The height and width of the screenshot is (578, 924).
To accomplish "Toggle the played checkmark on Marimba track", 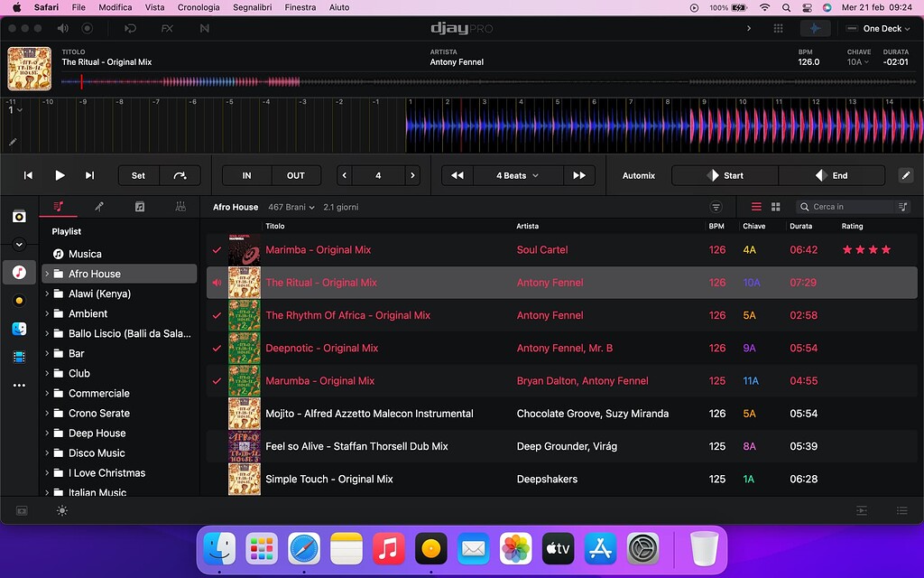I will pyautogui.click(x=217, y=250).
